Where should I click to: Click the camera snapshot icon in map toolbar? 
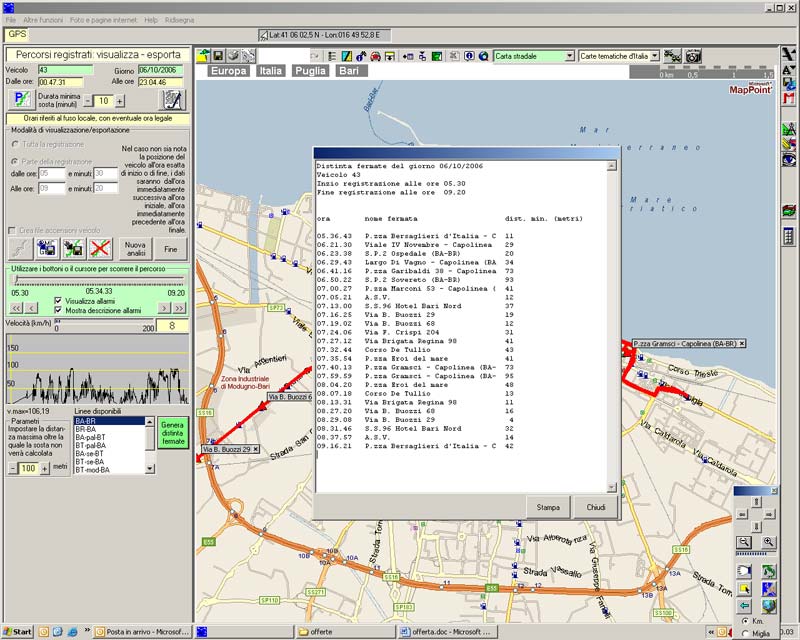click(x=693, y=56)
